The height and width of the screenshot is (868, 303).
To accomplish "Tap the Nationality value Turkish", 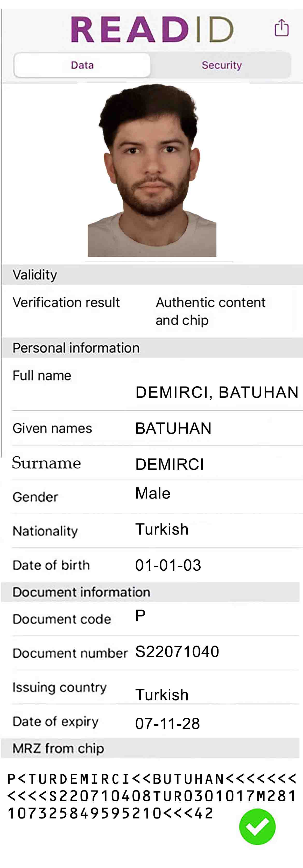I will tap(162, 529).
